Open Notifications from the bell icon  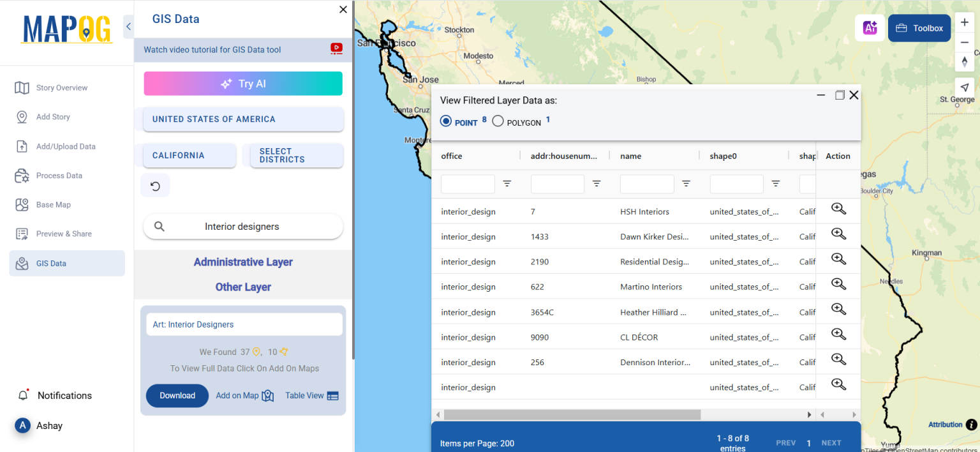coord(24,395)
